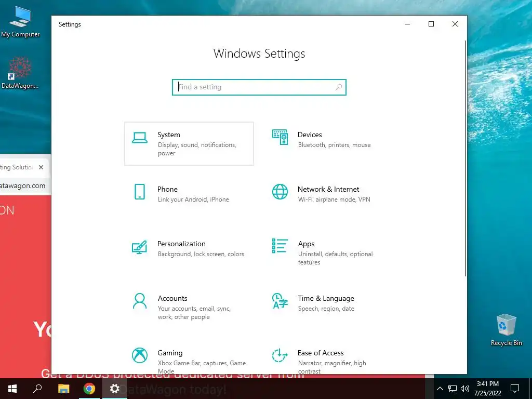Click 'Bluetooth, printers, mouse' description
This screenshot has width=532, height=399.
[x=334, y=145]
